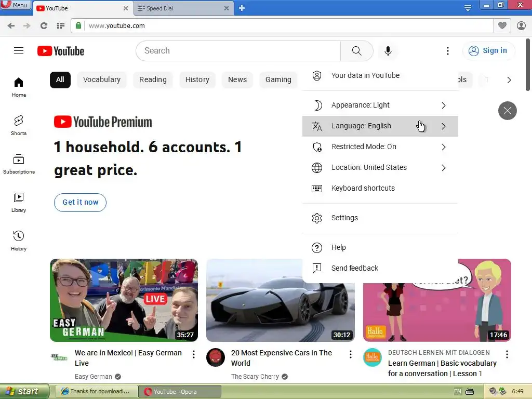Start voice search with the microphone icon
Viewport: 532px width, 399px height.
(x=388, y=51)
